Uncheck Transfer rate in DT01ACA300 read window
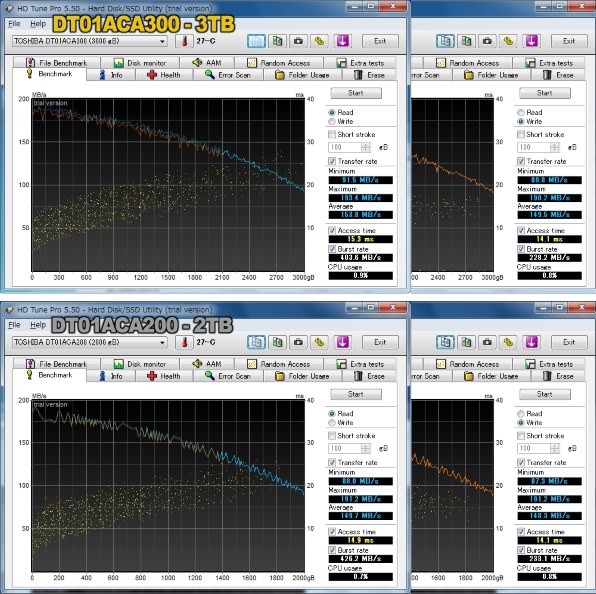Viewport: 596px width, 594px height. click(332, 162)
